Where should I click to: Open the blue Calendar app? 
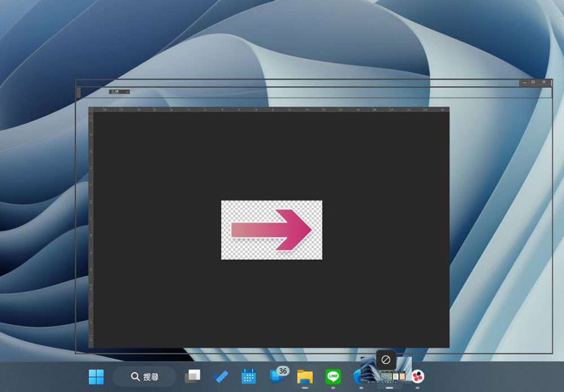pyautogui.click(x=249, y=377)
